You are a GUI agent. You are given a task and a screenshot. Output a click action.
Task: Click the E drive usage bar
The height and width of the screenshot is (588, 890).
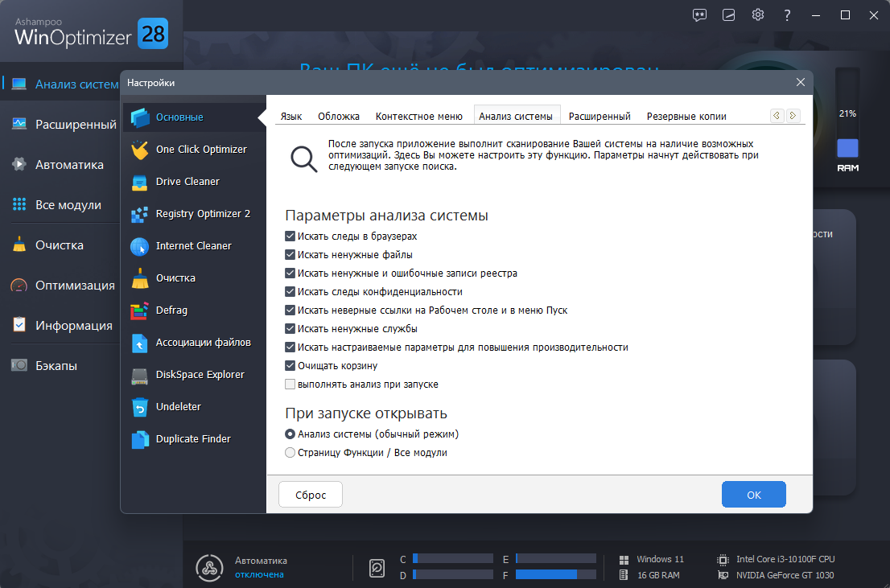click(556, 559)
